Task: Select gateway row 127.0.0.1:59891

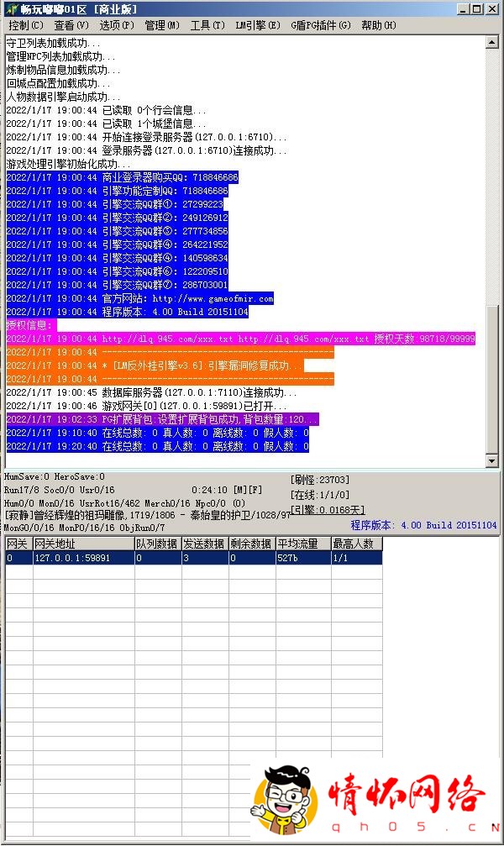Action: pyautogui.click(x=194, y=557)
